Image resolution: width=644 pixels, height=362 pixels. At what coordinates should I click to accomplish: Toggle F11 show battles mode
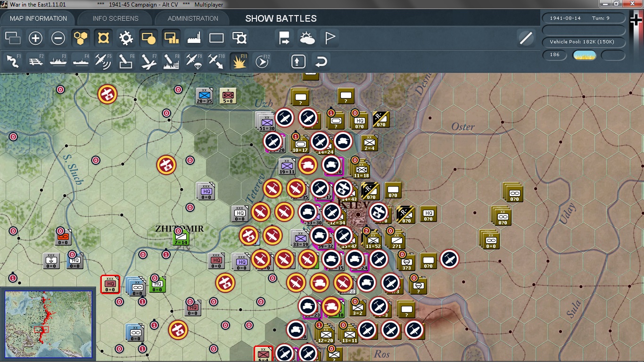[239, 61]
